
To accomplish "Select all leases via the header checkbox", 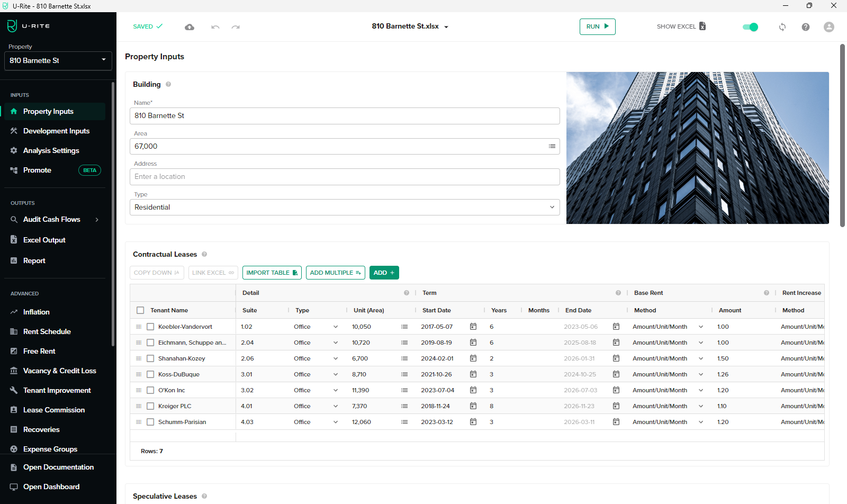I will [140, 310].
